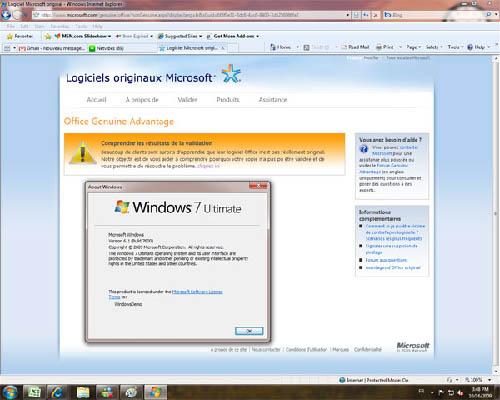This screenshot has width=500, height=400.
Task: Click the Read Mail toolbar icon
Action: tap(355, 47)
